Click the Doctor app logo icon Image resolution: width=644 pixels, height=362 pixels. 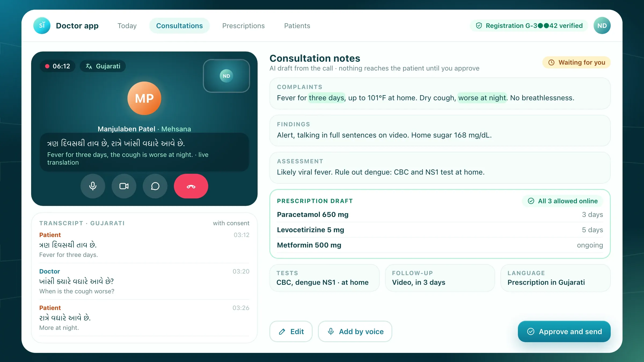coord(42,26)
